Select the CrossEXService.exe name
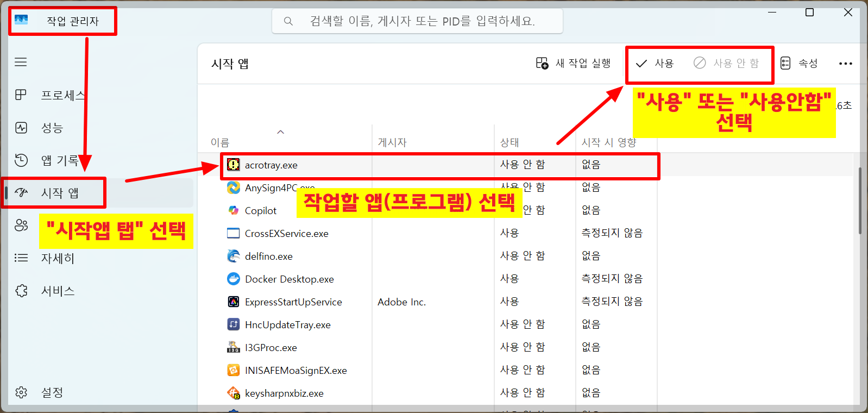Screen dimensions: 868x413 pyautogui.click(x=287, y=234)
